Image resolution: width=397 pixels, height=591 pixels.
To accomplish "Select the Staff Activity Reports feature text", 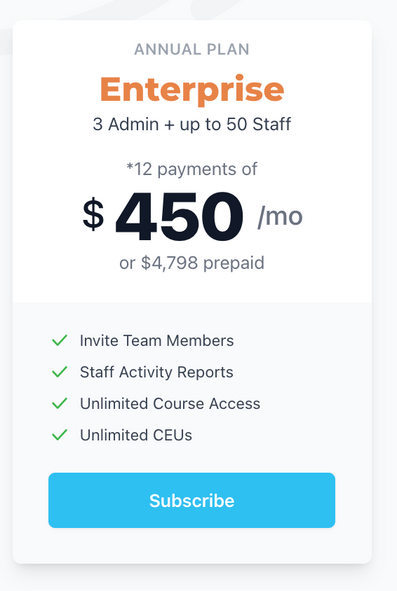I will [156, 372].
